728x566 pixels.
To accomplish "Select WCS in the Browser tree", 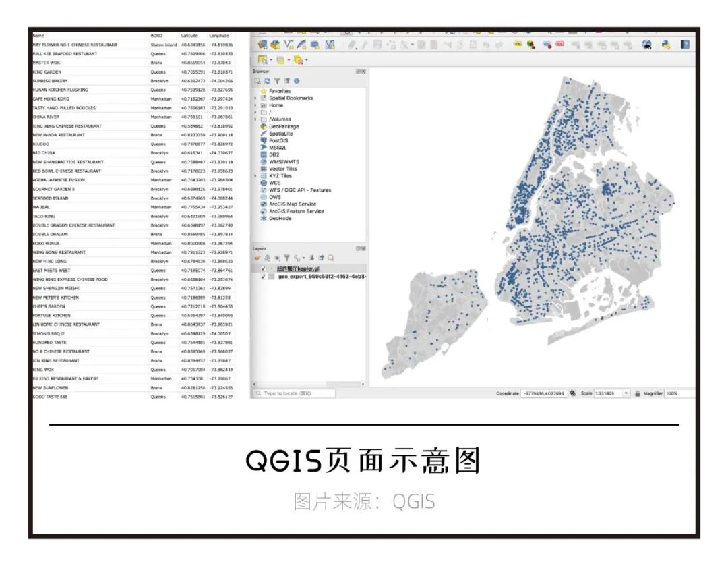I will point(271,183).
